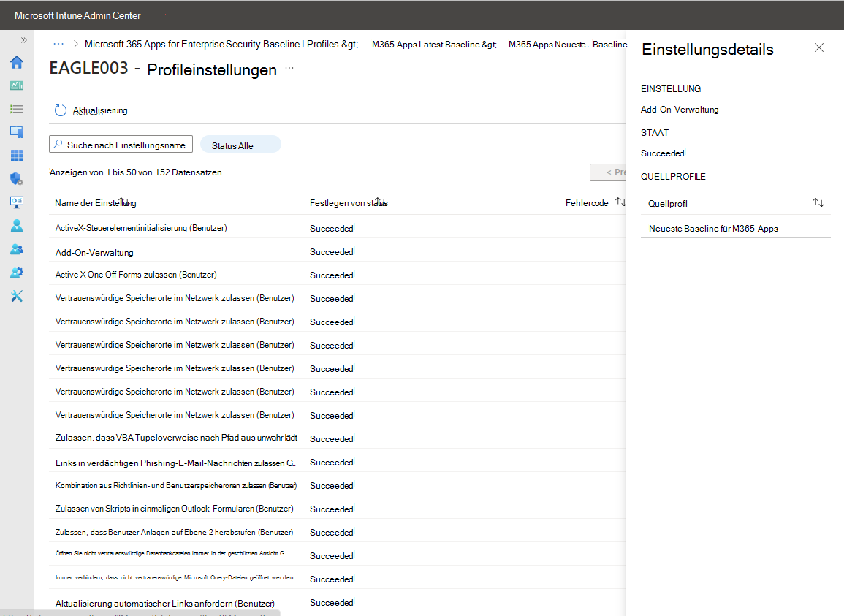Open the Dashboard icon in sidebar
Image resolution: width=844 pixels, height=616 pixels.
click(x=17, y=85)
